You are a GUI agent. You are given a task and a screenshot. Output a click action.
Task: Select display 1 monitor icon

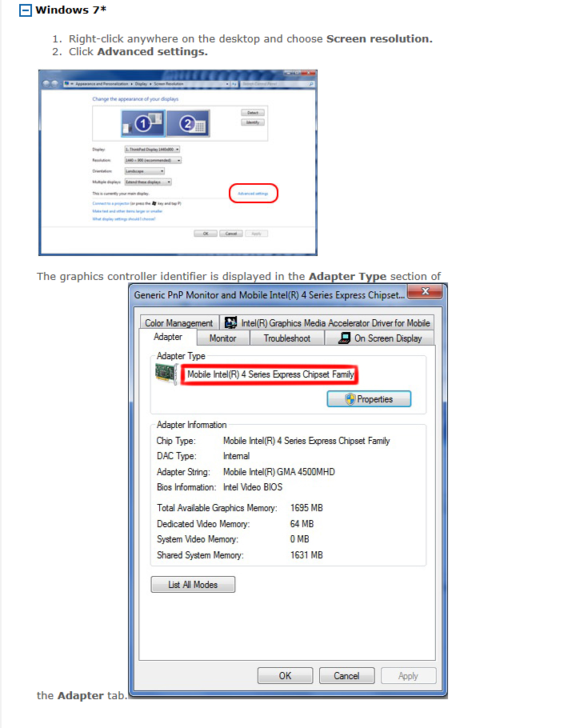[143, 123]
